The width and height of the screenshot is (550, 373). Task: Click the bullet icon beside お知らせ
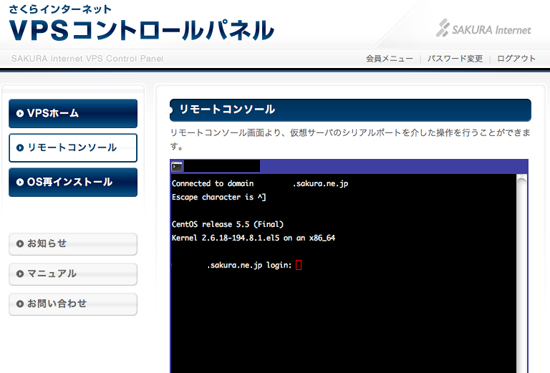coord(20,244)
